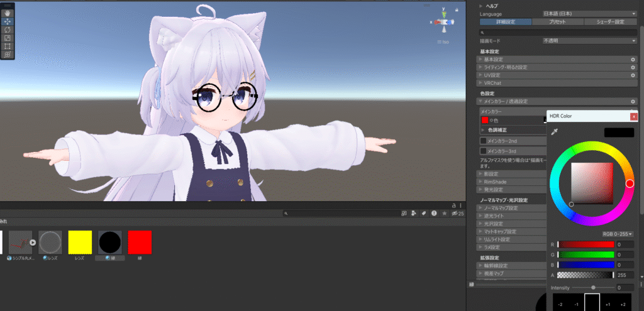Screen dimensions: 644x311
Task: Enable the メインカラー3rd checkbox
Action: tap(484, 151)
